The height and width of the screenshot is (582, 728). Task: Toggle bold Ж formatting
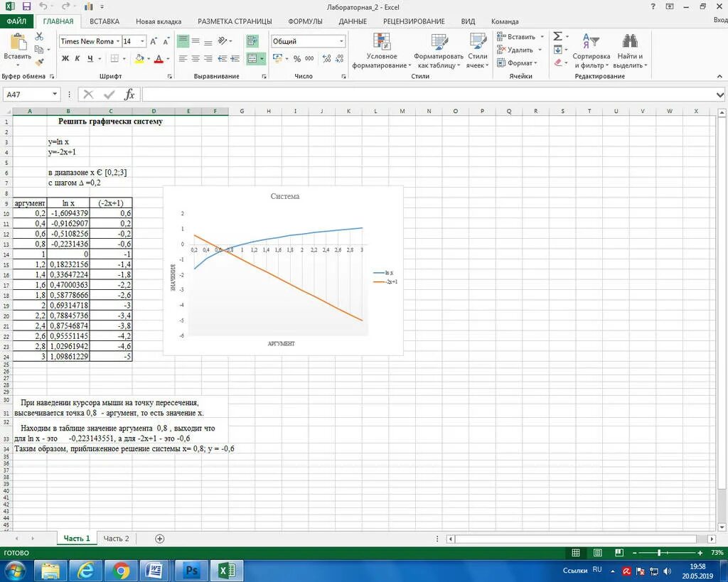(x=65, y=58)
